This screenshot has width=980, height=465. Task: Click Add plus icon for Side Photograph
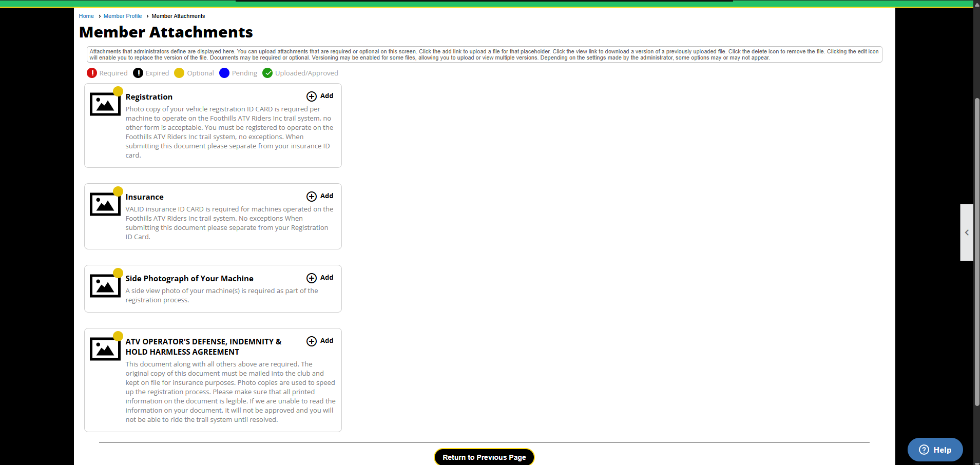(312, 278)
